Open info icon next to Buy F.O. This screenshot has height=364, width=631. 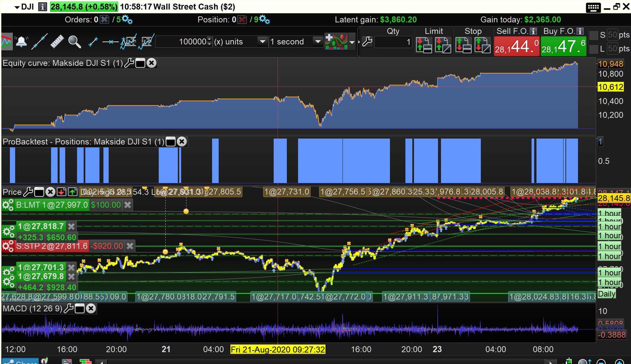(x=580, y=31)
